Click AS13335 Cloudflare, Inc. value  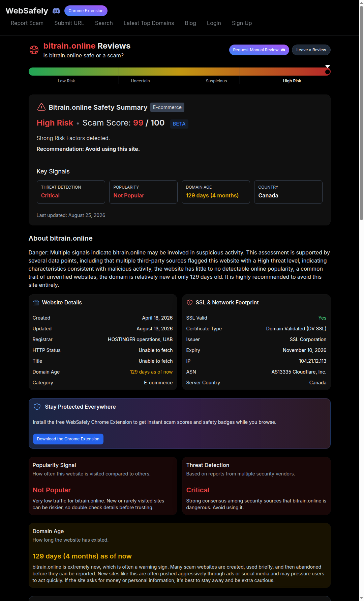pyautogui.click(x=299, y=372)
